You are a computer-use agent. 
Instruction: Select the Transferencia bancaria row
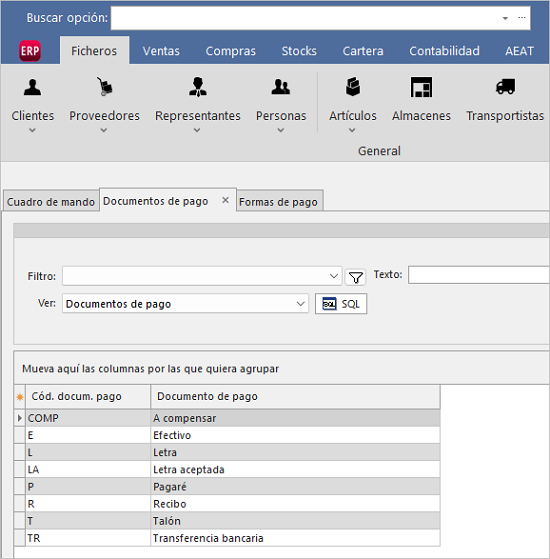(227, 538)
